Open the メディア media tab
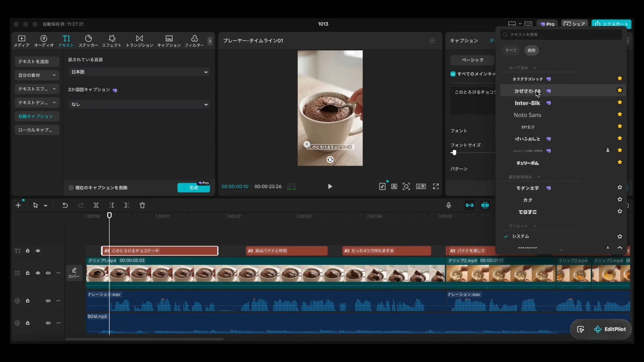This screenshot has height=362, width=644. [21, 41]
